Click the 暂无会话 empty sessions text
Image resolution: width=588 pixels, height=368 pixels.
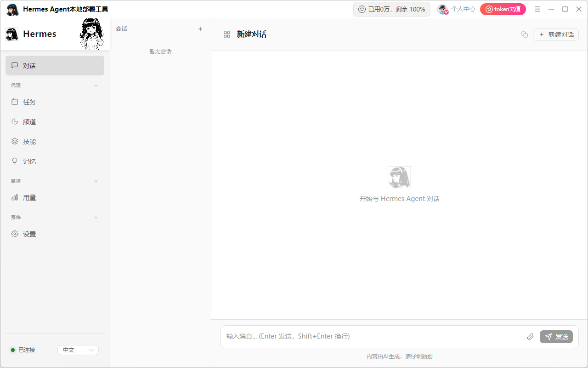point(160,52)
